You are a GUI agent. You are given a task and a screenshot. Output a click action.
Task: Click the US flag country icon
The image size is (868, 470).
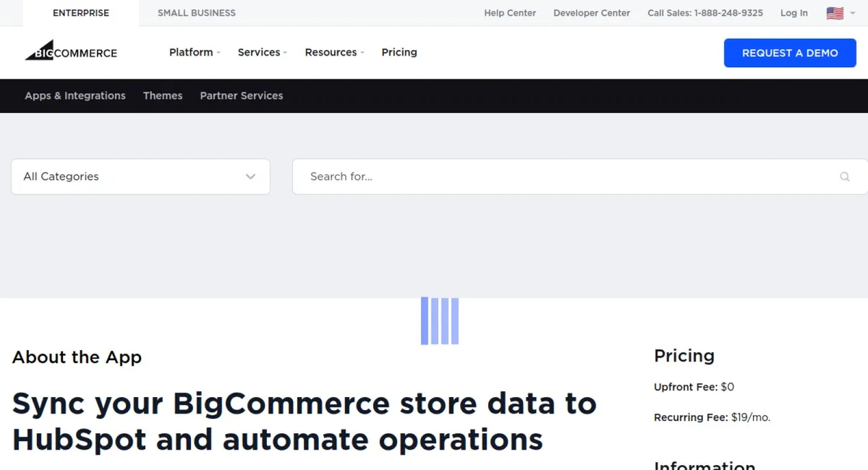pos(835,13)
